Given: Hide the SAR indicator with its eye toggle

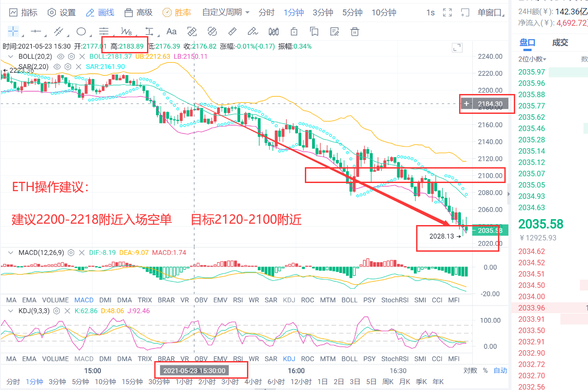Looking at the screenshot, I should coord(57,66).
